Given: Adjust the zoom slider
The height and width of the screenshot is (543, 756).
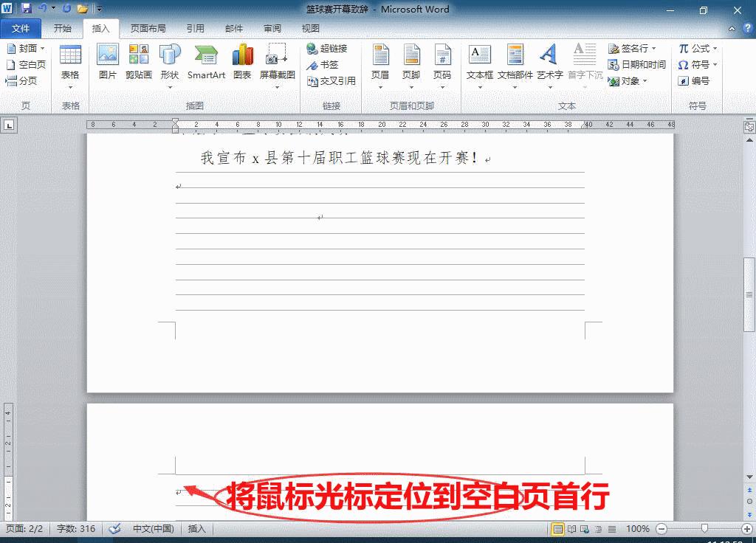Looking at the screenshot, I should point(705,528).
